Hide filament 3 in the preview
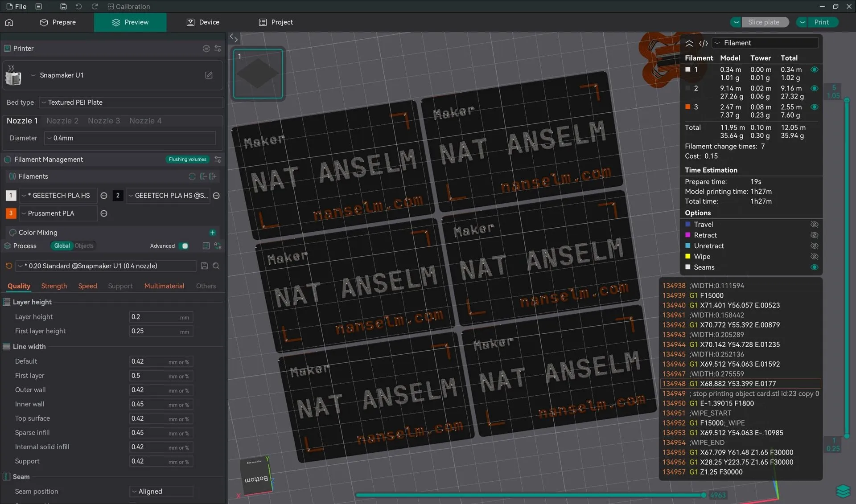This screenshot has width=856, height=504. (815, 107)
